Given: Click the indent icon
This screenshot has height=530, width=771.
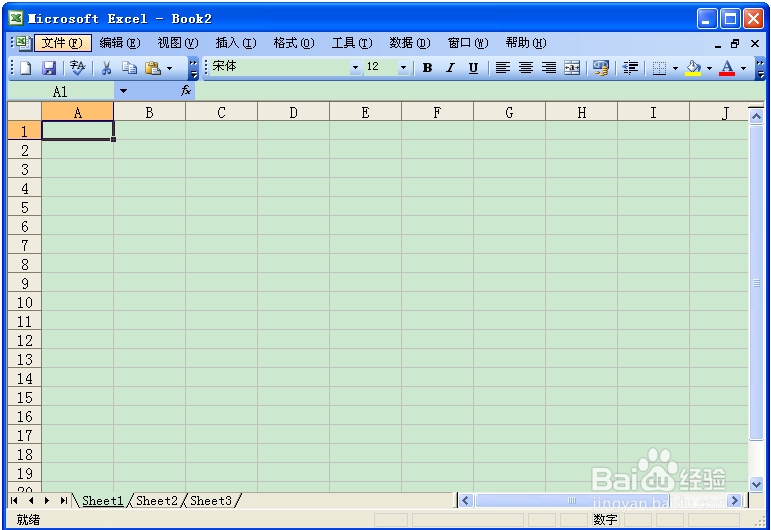Looking at the screenshot, I should [630, 68].
